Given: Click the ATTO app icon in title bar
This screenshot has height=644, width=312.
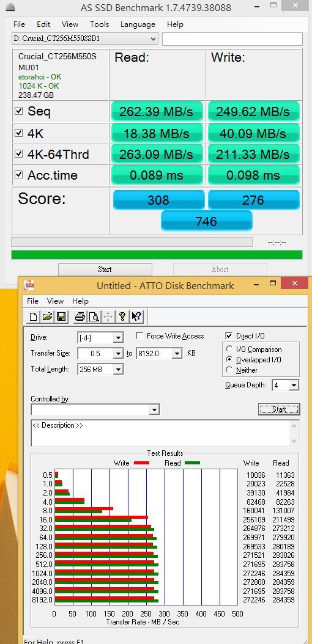Looking at the screenshot, I should 29,285.
